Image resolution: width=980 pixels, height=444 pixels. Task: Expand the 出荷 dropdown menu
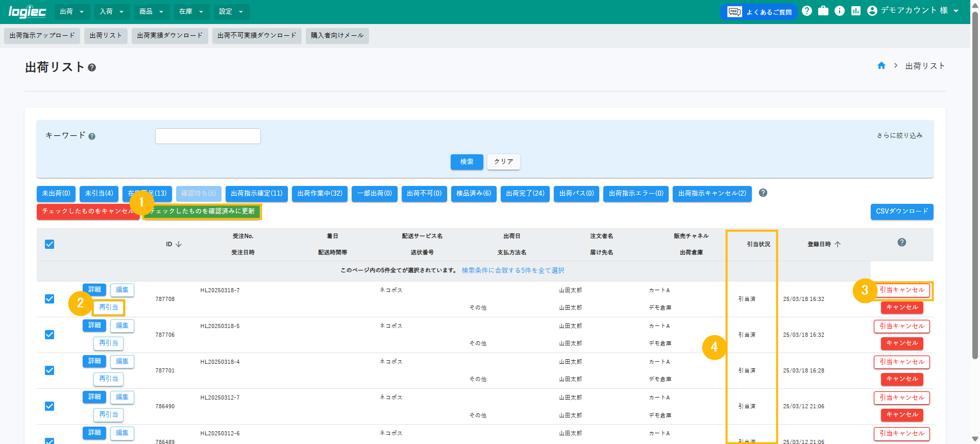[72, 12]
